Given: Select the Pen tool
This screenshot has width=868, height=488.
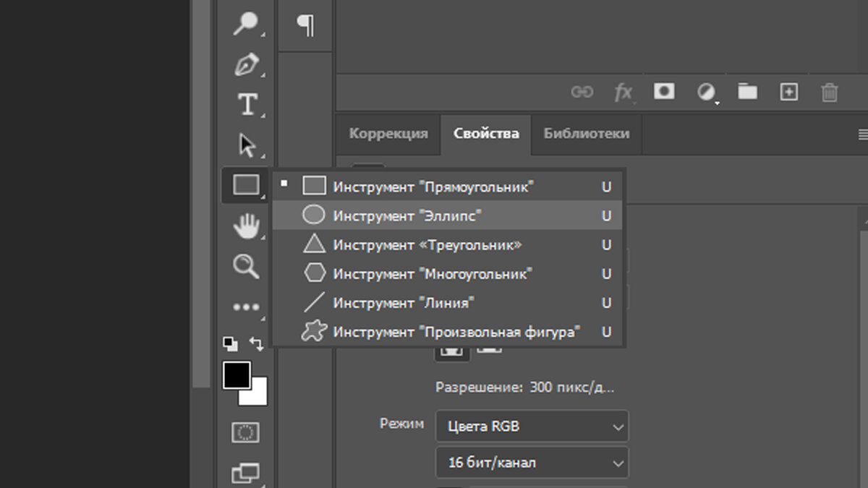Looking at the screenshot, I should tap(246, 65).
